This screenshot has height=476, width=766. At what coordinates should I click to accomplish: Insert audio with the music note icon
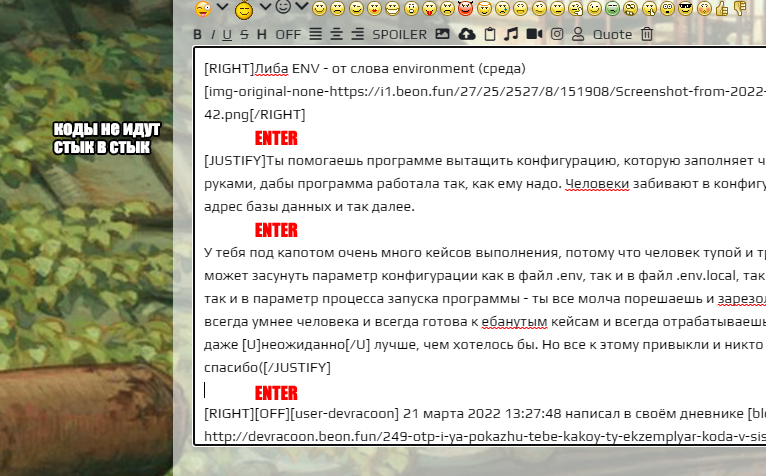tap(511, 34)
